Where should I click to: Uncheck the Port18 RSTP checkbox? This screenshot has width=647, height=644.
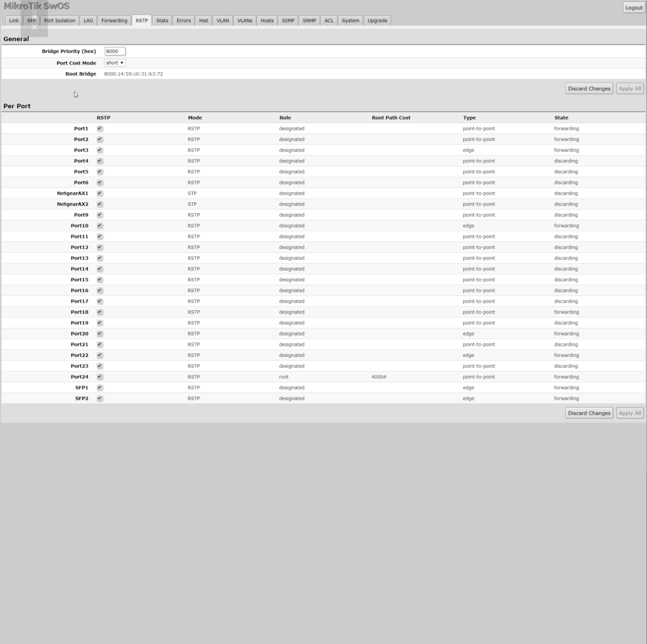100,312
